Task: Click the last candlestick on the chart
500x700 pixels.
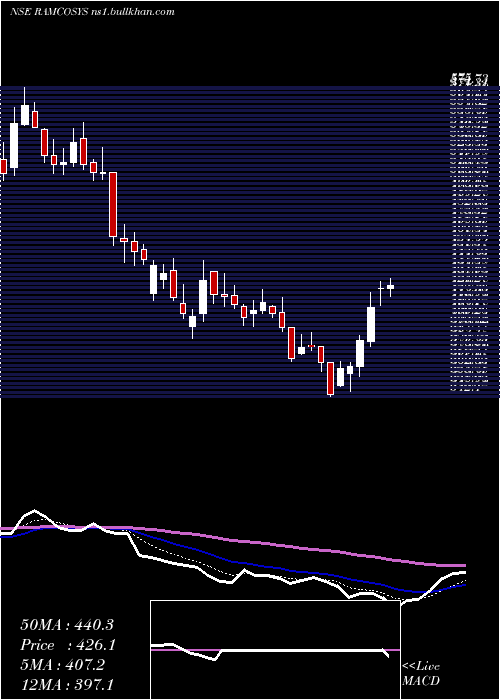Action: point(390,287)
